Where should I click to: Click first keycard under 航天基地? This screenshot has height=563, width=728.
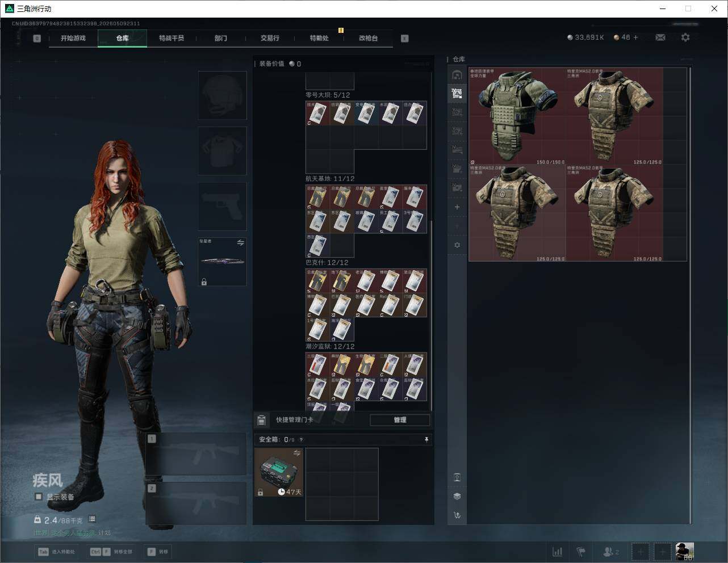pos(318,197)
